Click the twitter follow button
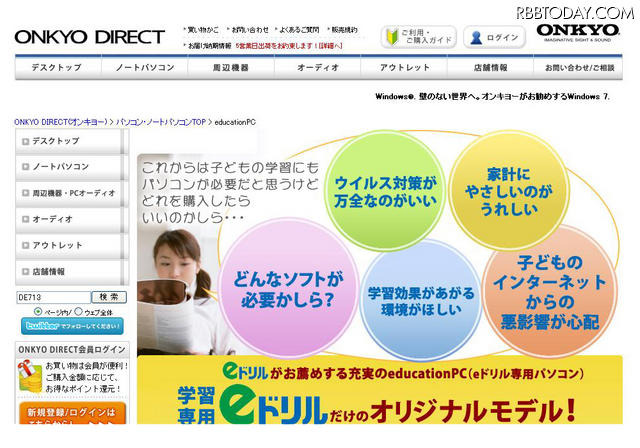Image resolution: width=640 pixels, height=448 pixels. pos(72,326)
